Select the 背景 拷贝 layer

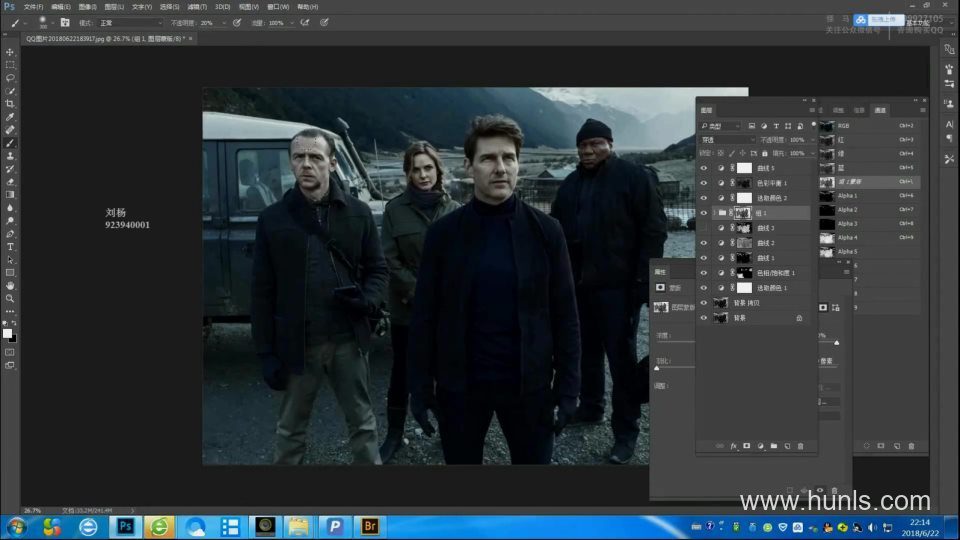click(749, 303)
